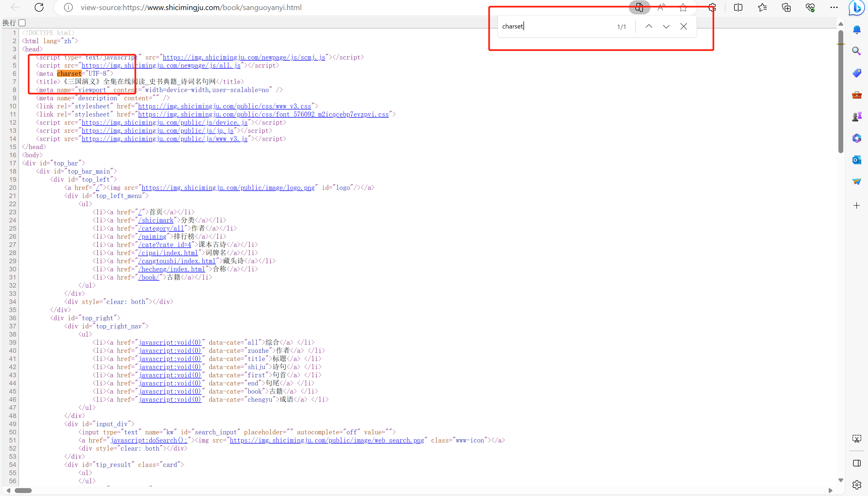Open the javascript:doSearch(); link
The height and width of the screenshot is (496, 868).
pos(149,441)
